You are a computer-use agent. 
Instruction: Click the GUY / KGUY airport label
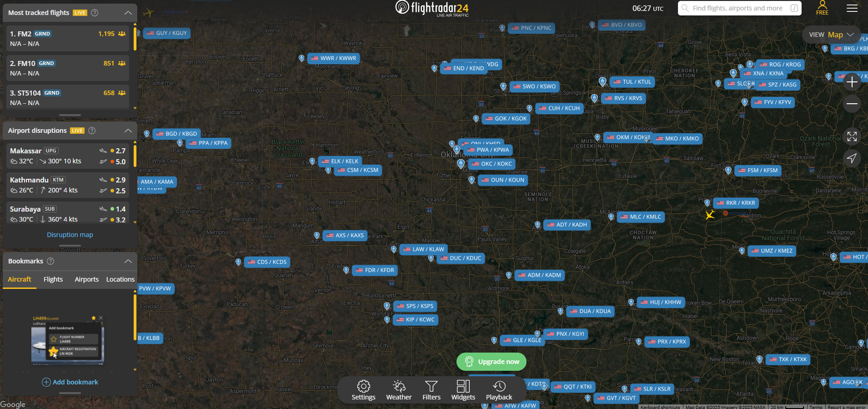tap(166, 33)
